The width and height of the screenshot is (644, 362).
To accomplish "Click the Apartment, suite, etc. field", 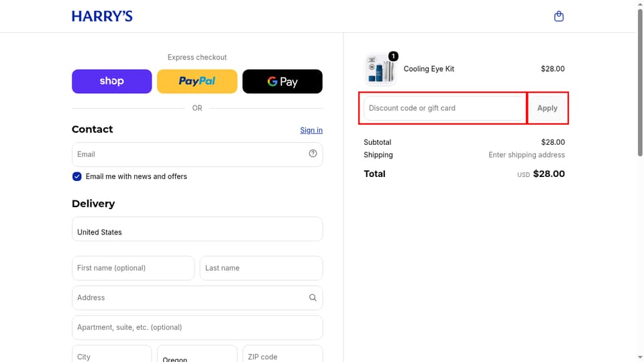I will (x=197, y=328).
